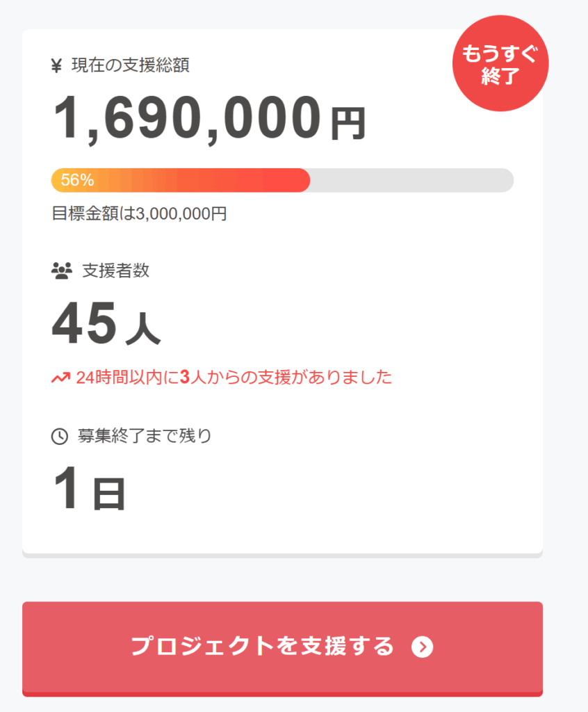This screenshot has height=712, width=588.
Task: Click the red trending-up arrow icon
Action: pyautogui.click(x=60, y=378)
